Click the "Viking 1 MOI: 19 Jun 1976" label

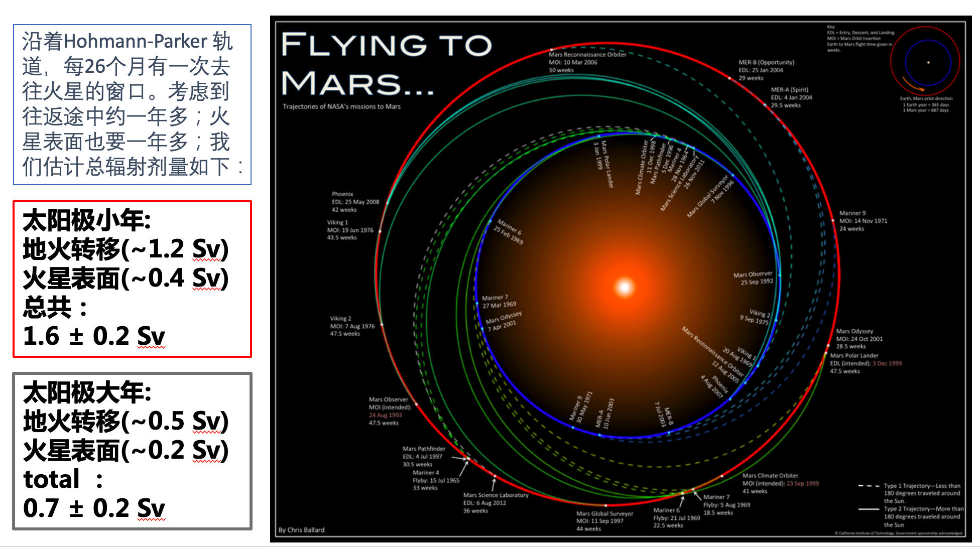(350, 230)
